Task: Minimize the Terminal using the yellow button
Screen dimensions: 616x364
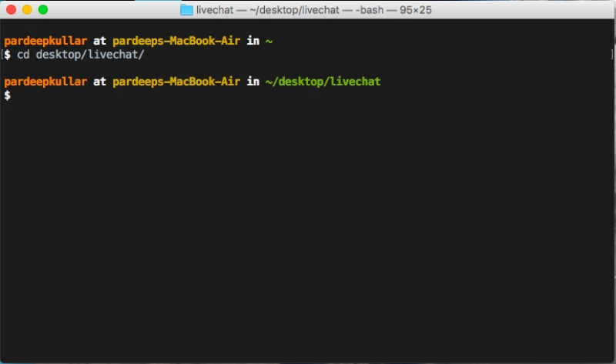Action: pyautogui.click(x=26, y=10)
